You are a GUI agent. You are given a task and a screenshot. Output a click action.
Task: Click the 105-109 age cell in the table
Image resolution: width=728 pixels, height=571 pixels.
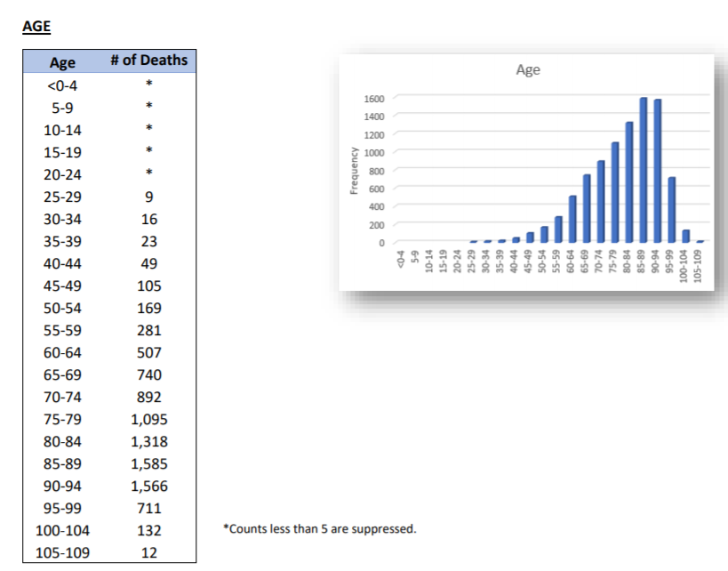pos(62,553)
